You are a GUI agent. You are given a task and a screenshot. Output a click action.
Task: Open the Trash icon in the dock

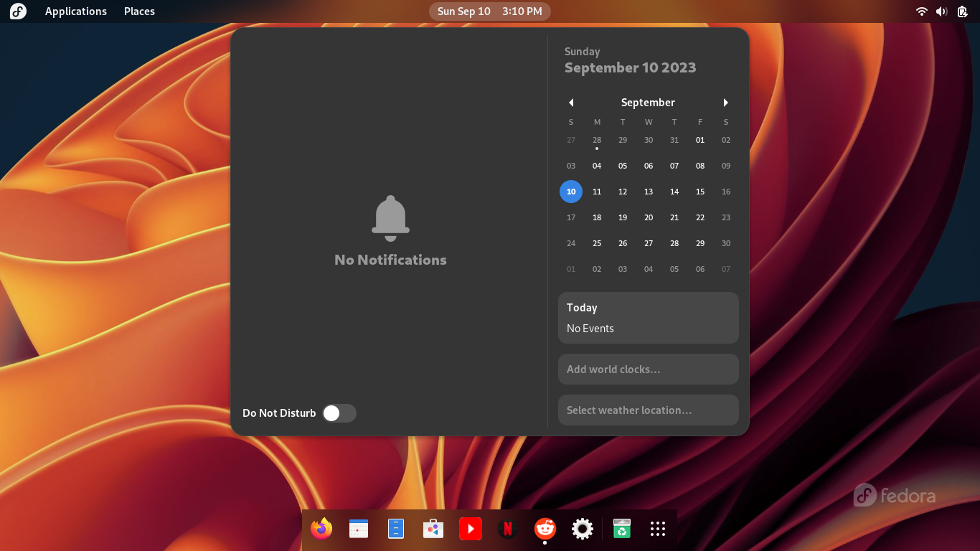622,529
